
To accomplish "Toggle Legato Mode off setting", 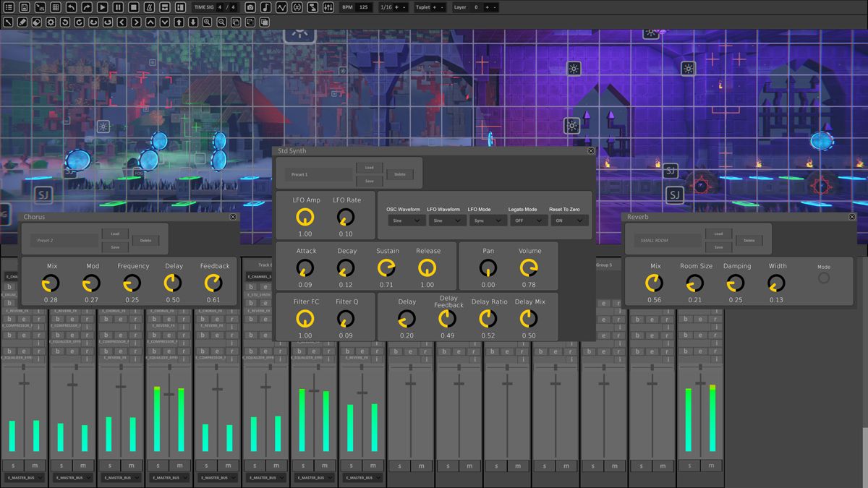I will 528,221.
